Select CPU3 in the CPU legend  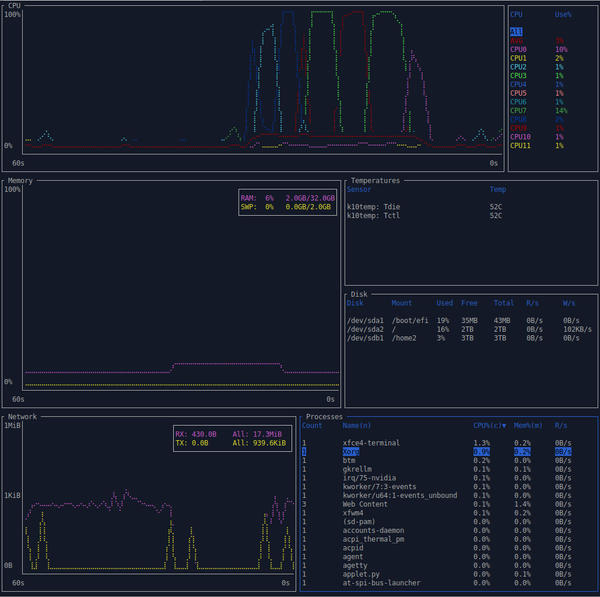(x=537, y=76)
